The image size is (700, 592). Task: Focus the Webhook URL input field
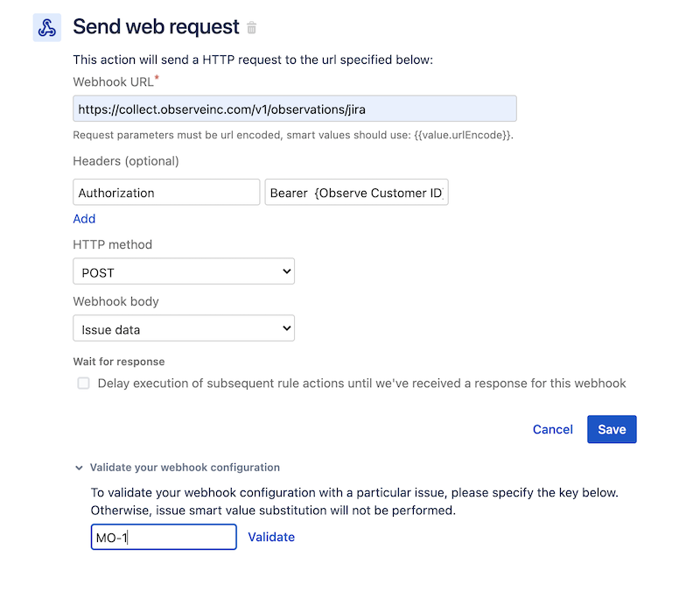(x=295, y=109)
